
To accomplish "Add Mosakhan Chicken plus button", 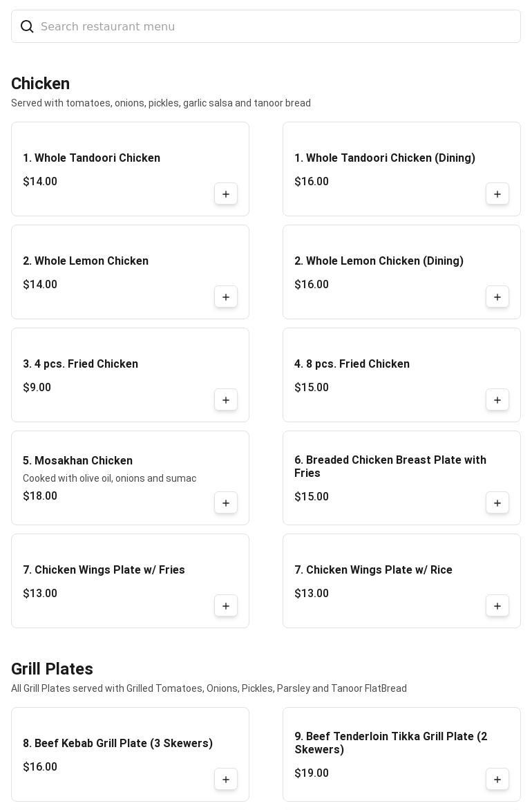I will (x=226, y=502).
